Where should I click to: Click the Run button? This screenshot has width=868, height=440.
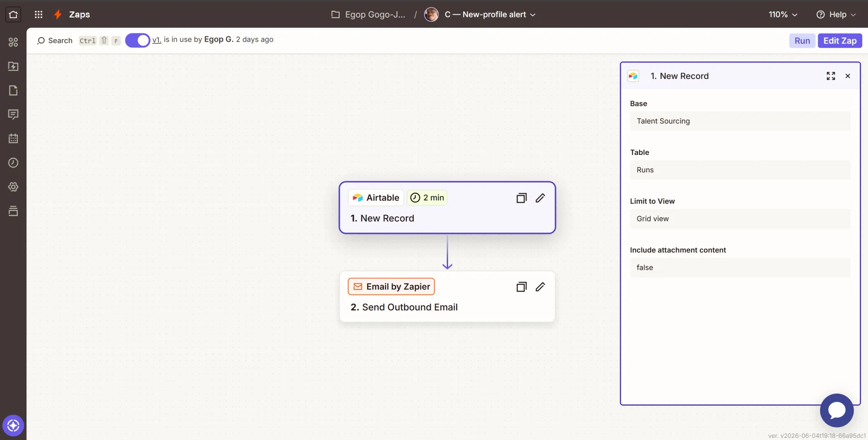802,41
